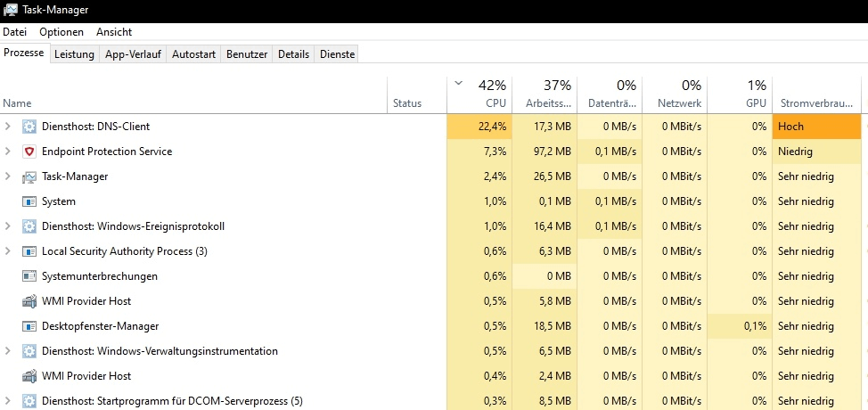Image resolution: width=868 pixels, height=410 pixels.
Task: Click the System process icon
Action: click(29, 201)
